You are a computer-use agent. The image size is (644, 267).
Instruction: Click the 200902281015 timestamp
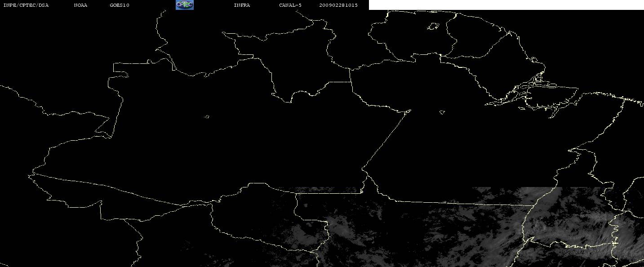pos(338,5)
